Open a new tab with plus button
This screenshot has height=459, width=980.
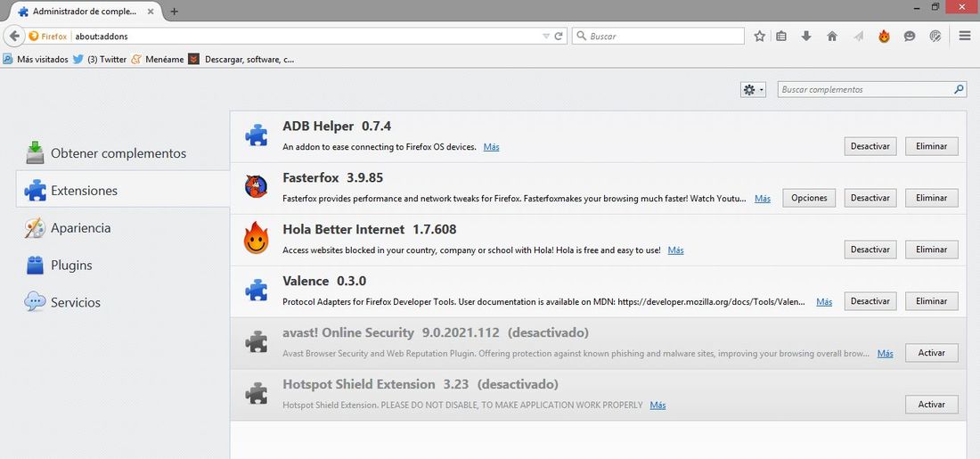pyautogui.click(x=174, y=12)
